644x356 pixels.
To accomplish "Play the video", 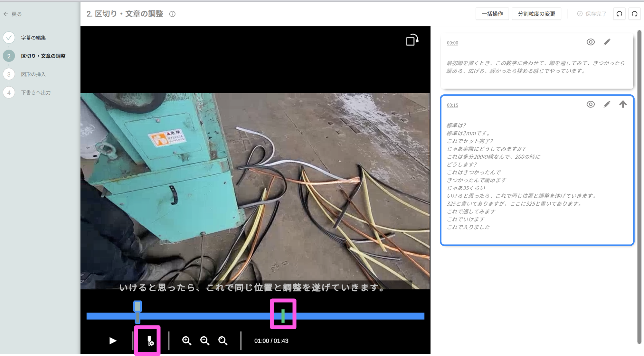I will pos(113,341).
